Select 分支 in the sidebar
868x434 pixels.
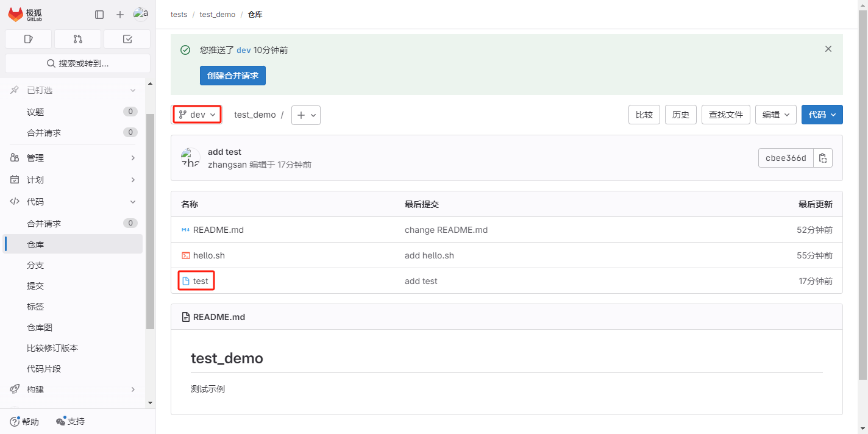(35, 265)
